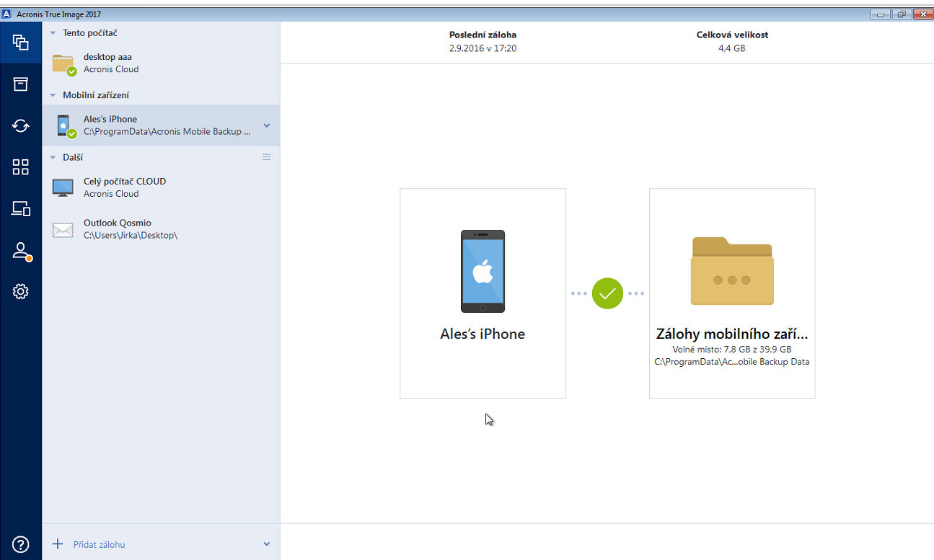The image size is (934, 560).
Task: Open the Další section list menu
Action: tap(266, 157)
